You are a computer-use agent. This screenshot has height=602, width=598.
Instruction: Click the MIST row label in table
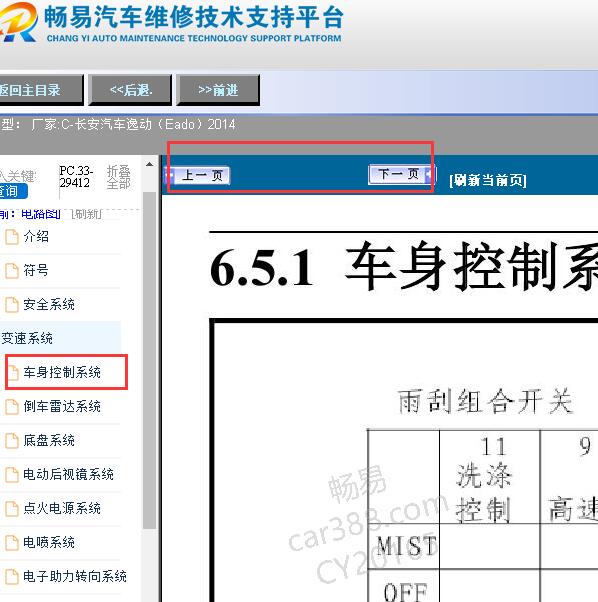(x=406, y=546)
